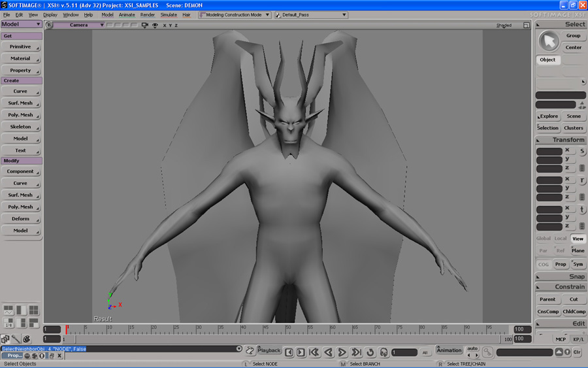This screenshot has width=588, height=368.
Task: Maximize the viewport using corner icon
Action: [x=527, y=25]
